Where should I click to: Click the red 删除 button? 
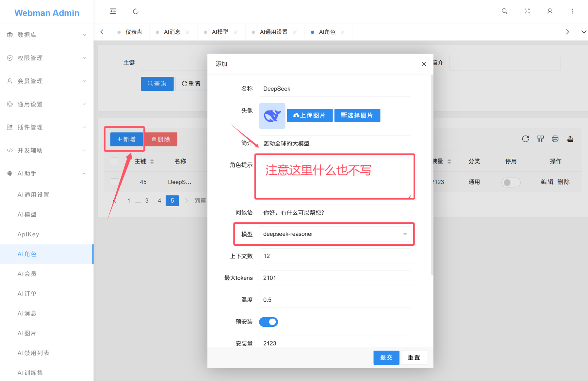tap(161, 139)
